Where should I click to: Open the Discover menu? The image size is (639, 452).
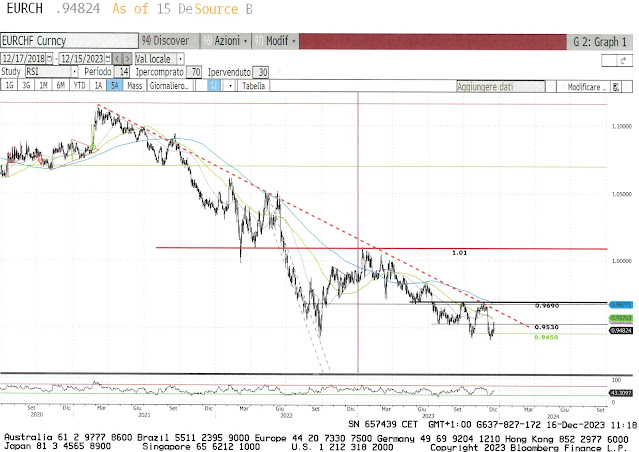click(169, 41)
